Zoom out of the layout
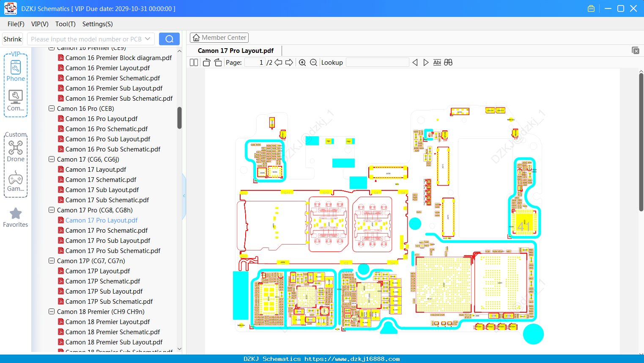The width and height of the screenshot is (644, 363). [x=313, y=63]
